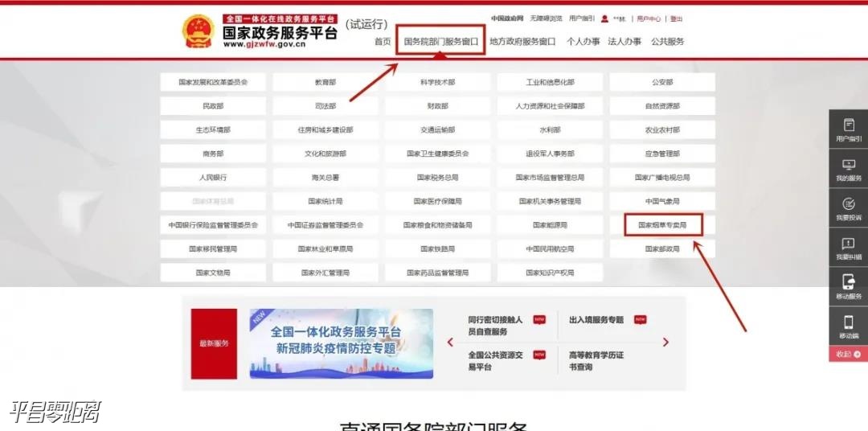Select 农业农村部
Viewport: 868px width, 431px height.
pos(662,129)
